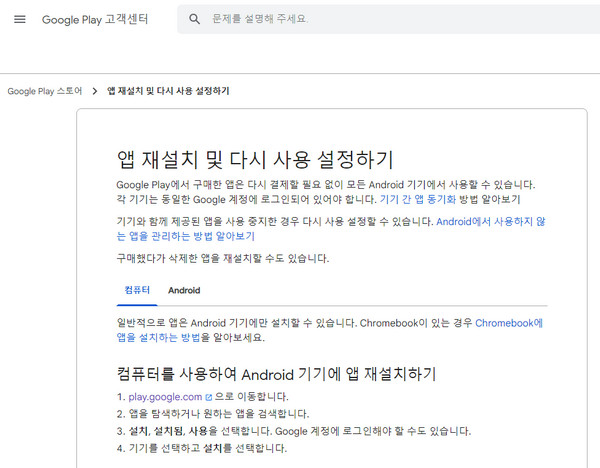Click the search magnifier icon

(194, 19)
